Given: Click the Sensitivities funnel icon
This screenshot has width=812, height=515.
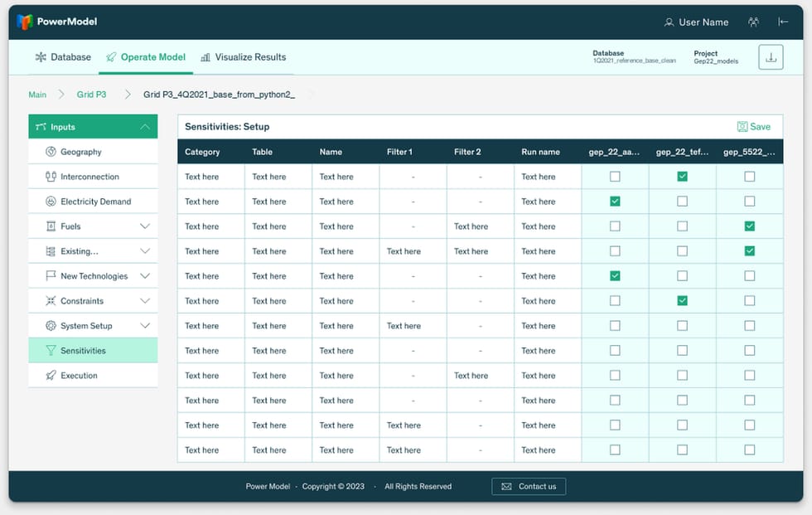Looking at the screenshot, I should point(51,351).
